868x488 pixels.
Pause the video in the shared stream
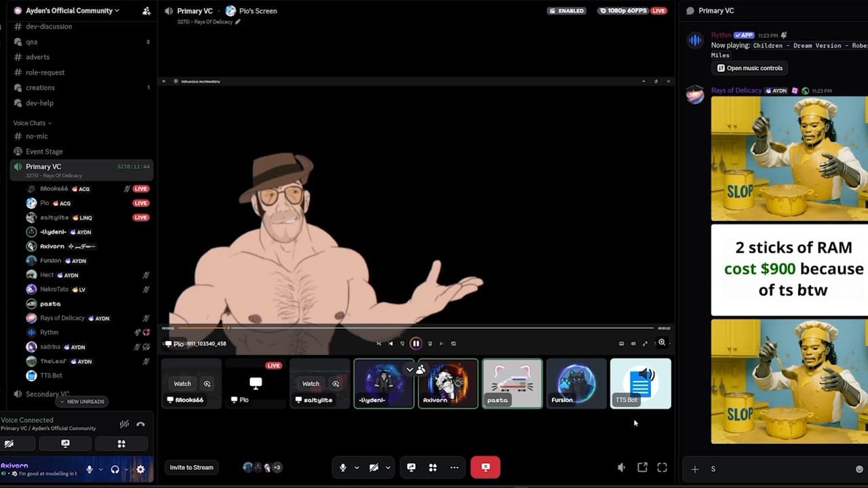[416, 344]
